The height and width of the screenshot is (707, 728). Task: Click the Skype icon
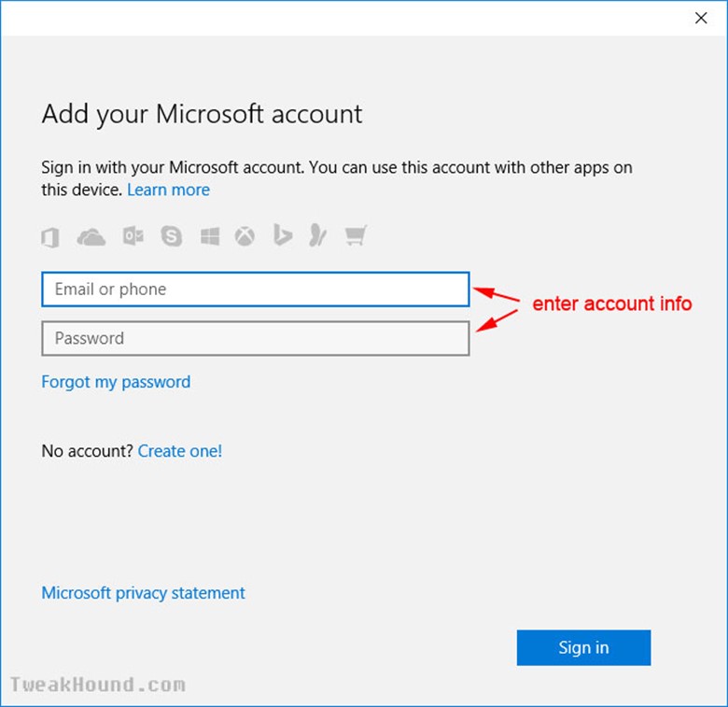click(x=172, y=236)
